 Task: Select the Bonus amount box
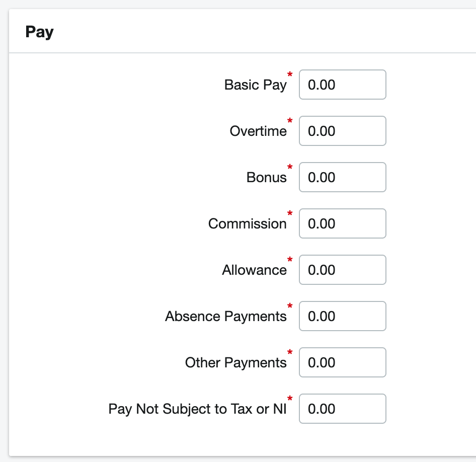(342, 177)
